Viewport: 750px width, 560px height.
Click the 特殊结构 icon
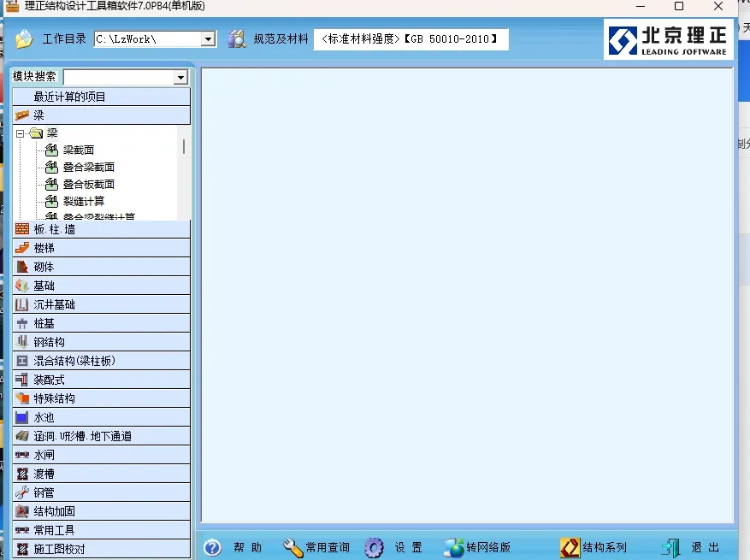click(22, 398)
